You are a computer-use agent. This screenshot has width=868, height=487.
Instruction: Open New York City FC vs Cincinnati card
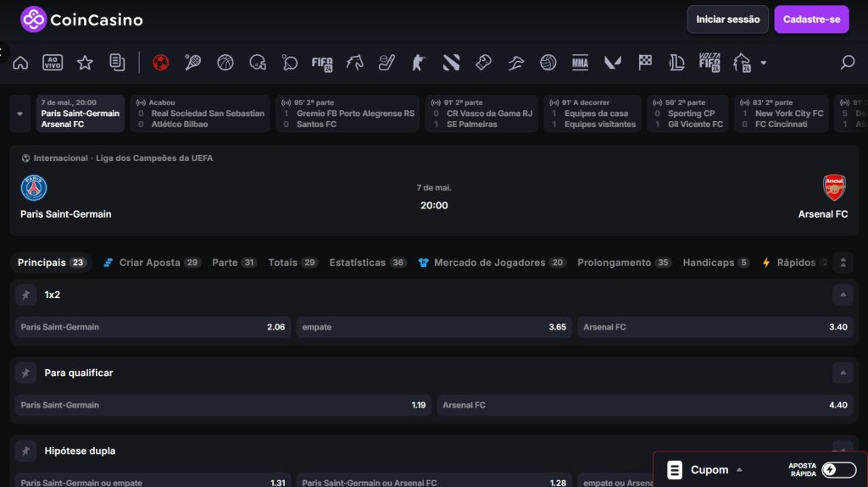[x=781, y=113]
